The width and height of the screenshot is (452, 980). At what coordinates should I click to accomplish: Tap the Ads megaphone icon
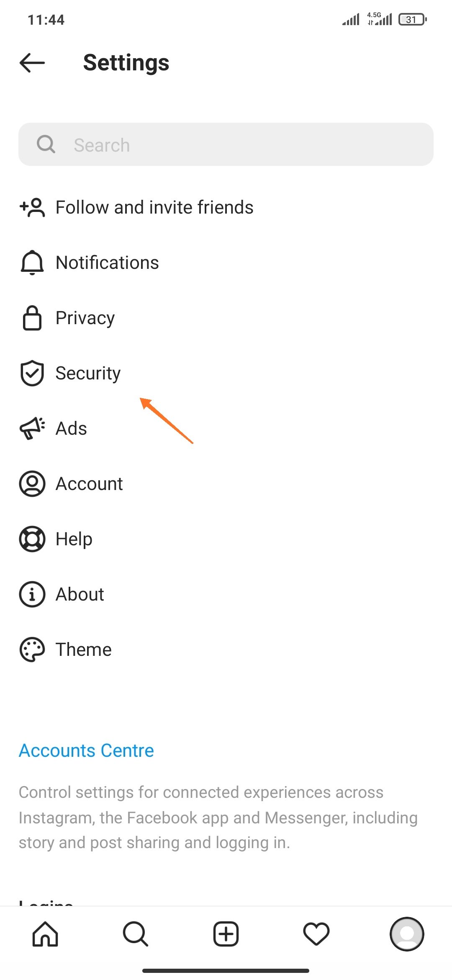pos(32,428)
